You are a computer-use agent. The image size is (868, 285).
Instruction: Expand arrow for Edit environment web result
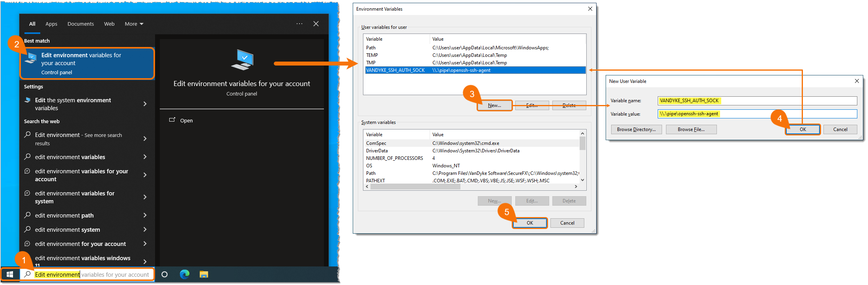coord(145,139)
